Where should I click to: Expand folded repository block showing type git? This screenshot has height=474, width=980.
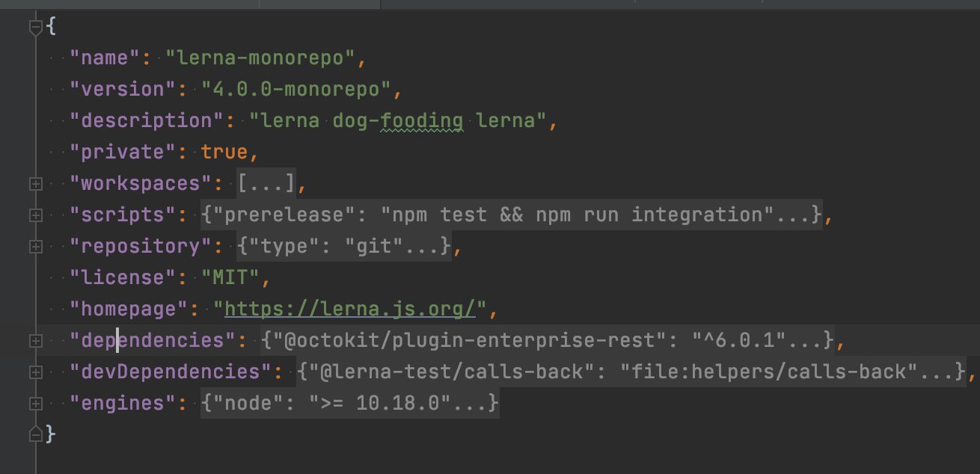tap(344, 246)
